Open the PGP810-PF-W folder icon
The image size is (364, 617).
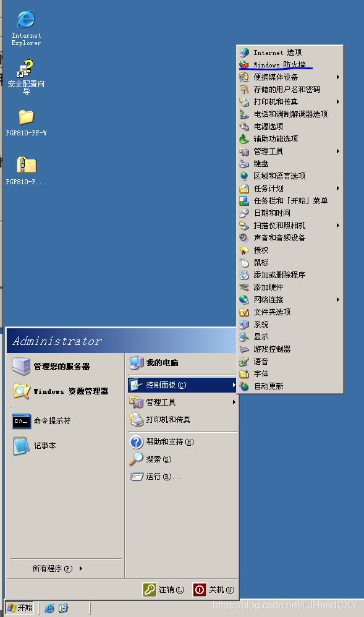(x=27, y=117)
